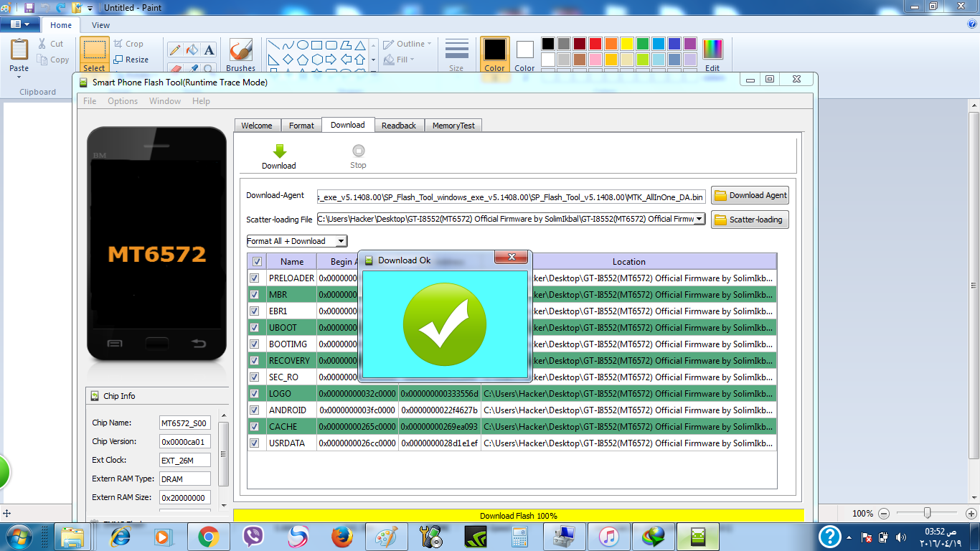The height and width of the screenshot is (551, 980).
Task: Click the Location column header
Action: coord(629,262)
